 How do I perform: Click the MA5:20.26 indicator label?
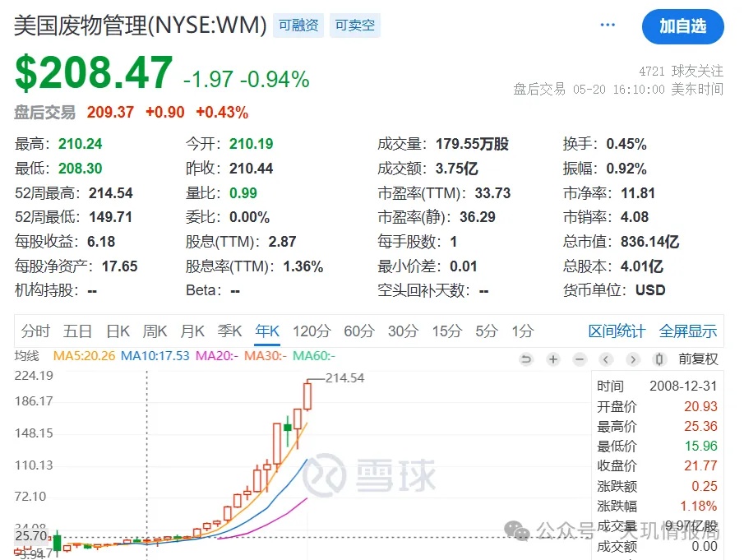84,356
